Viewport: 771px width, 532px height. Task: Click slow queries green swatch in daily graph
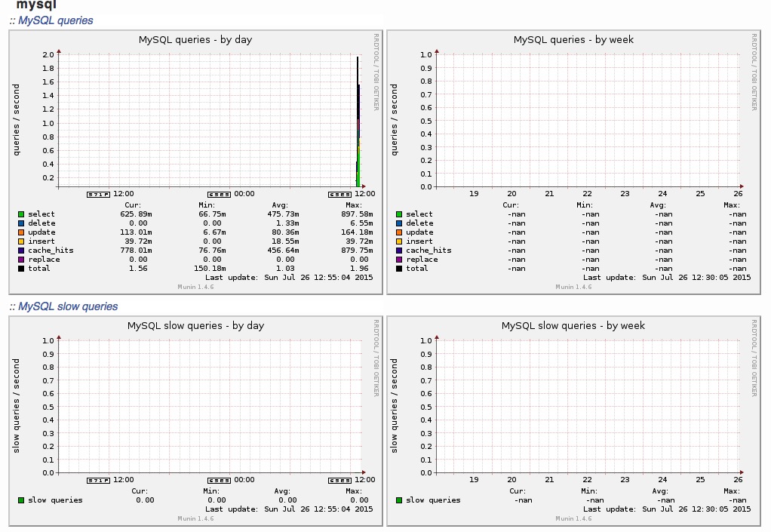(x=21, y=500)
